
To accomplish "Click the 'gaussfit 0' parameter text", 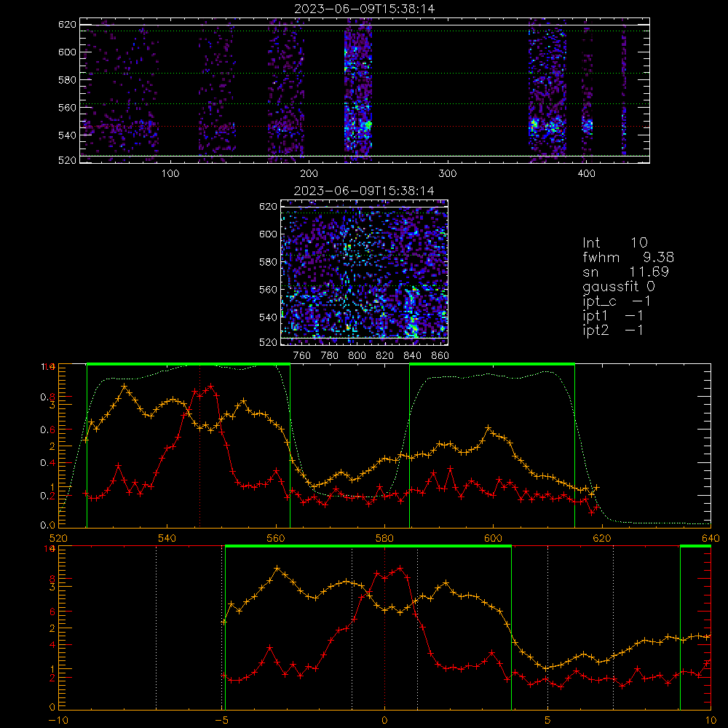I will coord(618,287).
